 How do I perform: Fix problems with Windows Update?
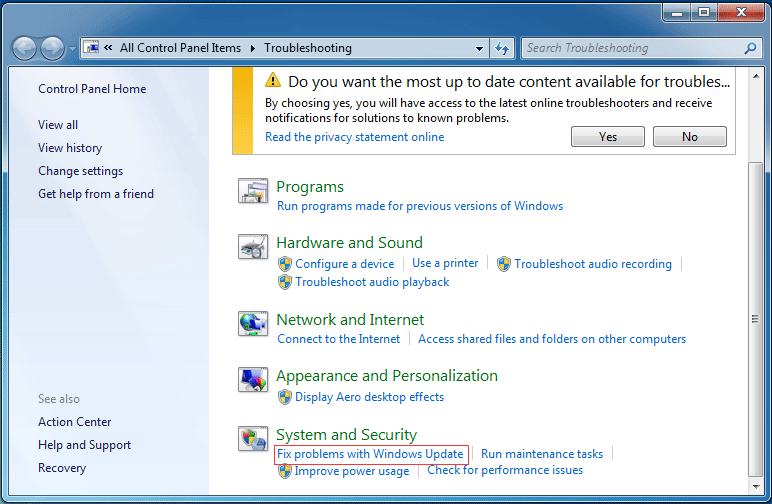pos(370,454)
